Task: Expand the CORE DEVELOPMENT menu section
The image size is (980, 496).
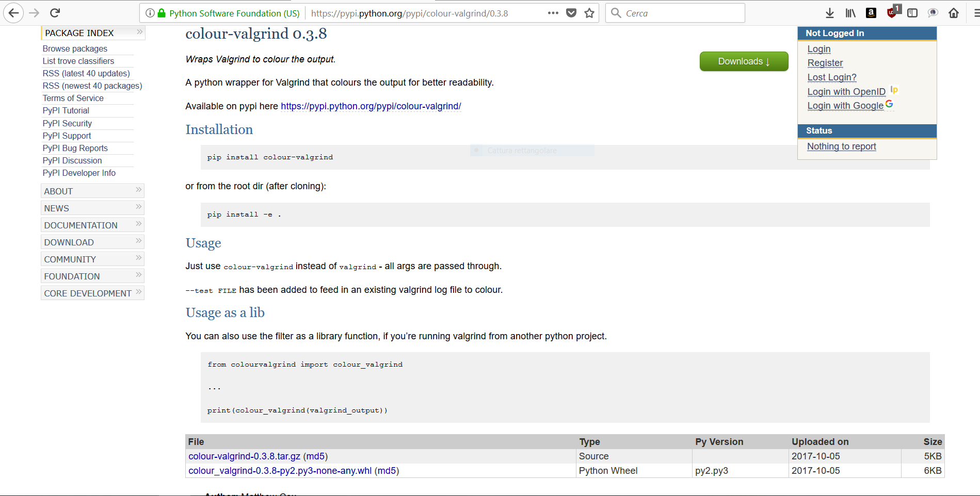Action: point(92,293)
